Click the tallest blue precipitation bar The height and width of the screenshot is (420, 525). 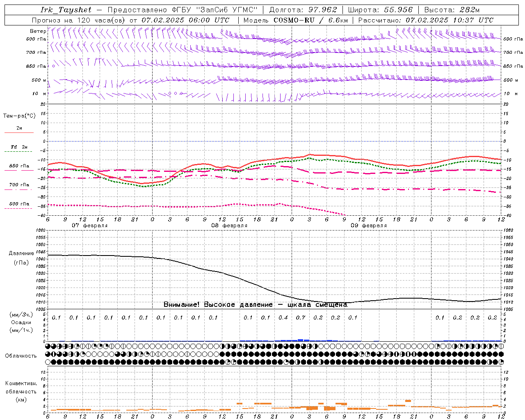[x=301, y=340]
